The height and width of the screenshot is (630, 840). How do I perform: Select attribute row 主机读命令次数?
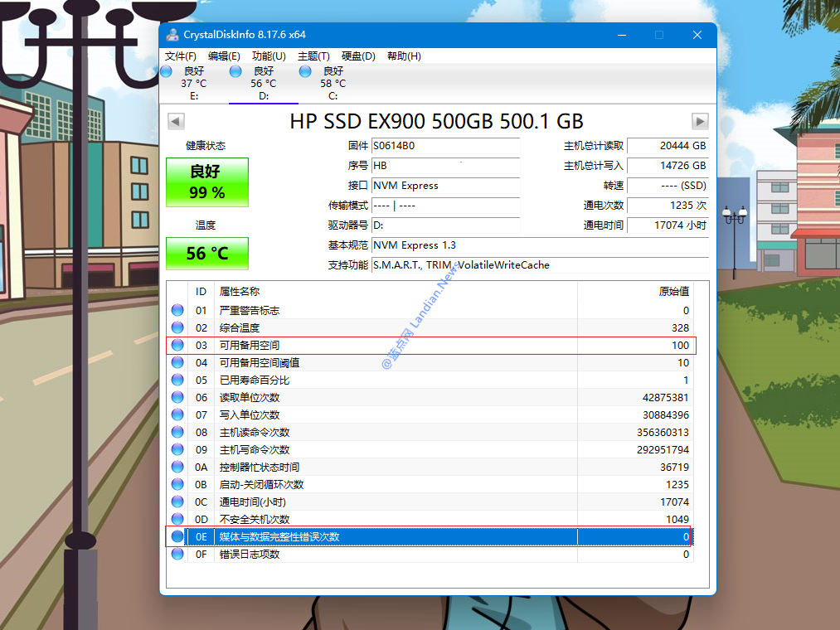pyautogui.click(x=430, y=432)
